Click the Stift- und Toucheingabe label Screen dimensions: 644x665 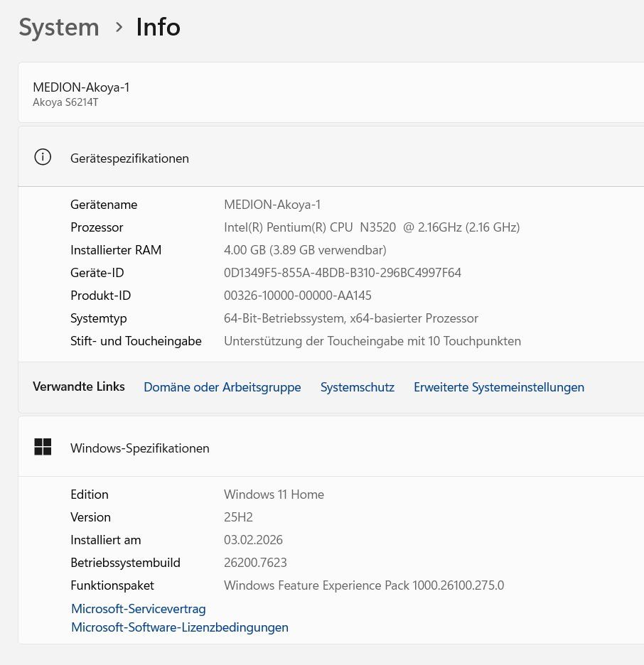136,341
